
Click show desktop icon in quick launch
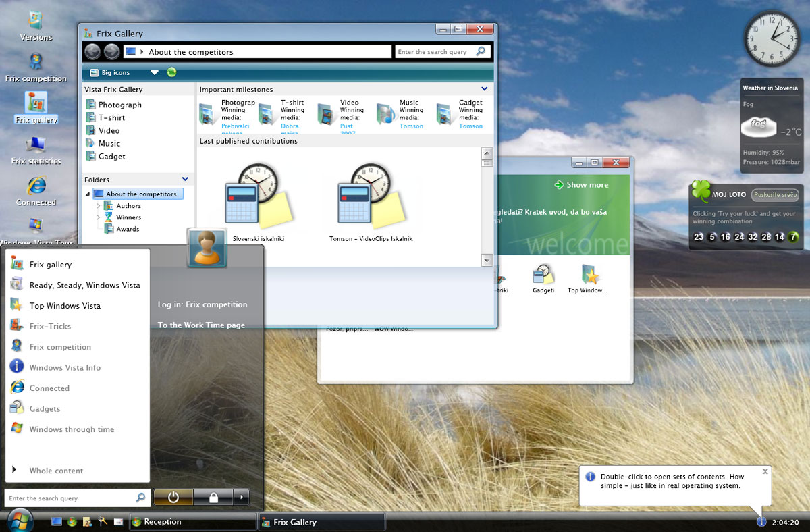click(x=57, y=522)
